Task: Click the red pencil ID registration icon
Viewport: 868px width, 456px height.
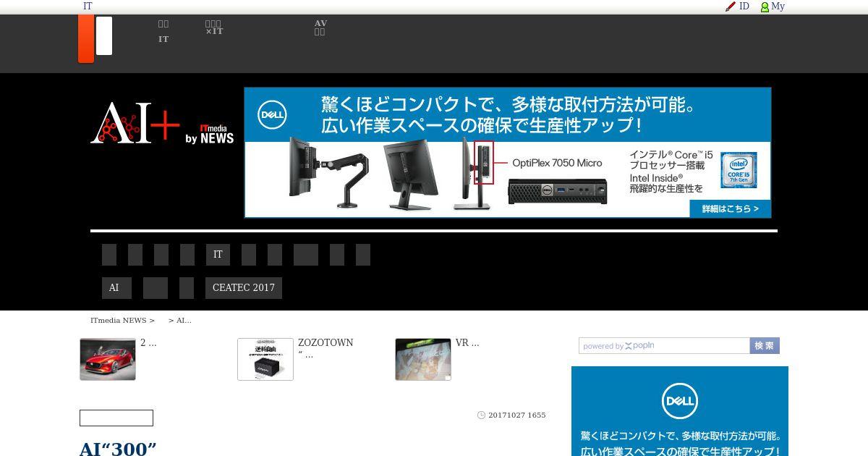Action: point(731,7)
